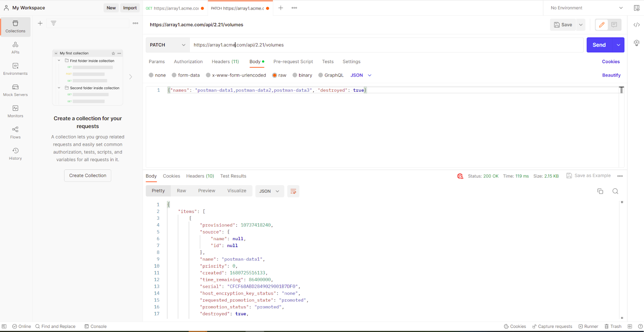Open the Monitors sidebar panel
Image resolution: width=644 pixels, height=332 pixels.
coord(15,111)
